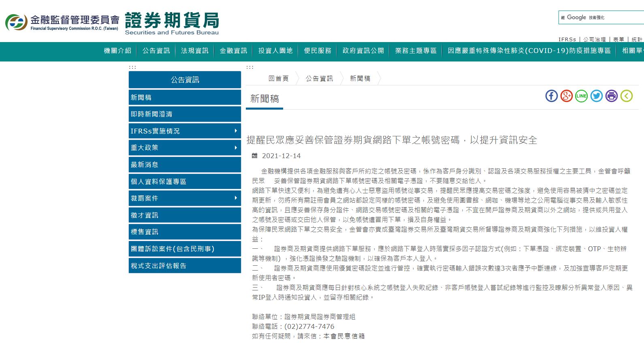Select 標售資訊 in sidebar
This screenshot has height=343, width=644.
click(x=185, y=232)
